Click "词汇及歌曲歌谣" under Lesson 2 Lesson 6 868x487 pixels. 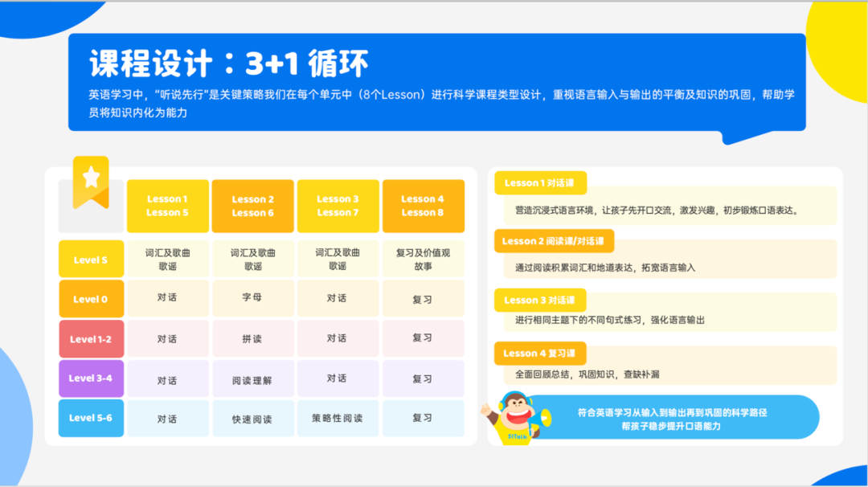[252, 259]
